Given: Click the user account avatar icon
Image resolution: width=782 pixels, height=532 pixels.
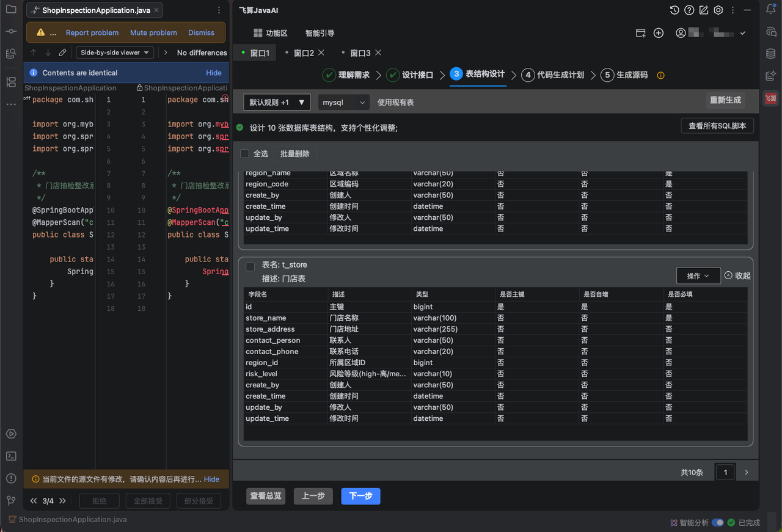Looking at the screenshot, I should (681, 33).
